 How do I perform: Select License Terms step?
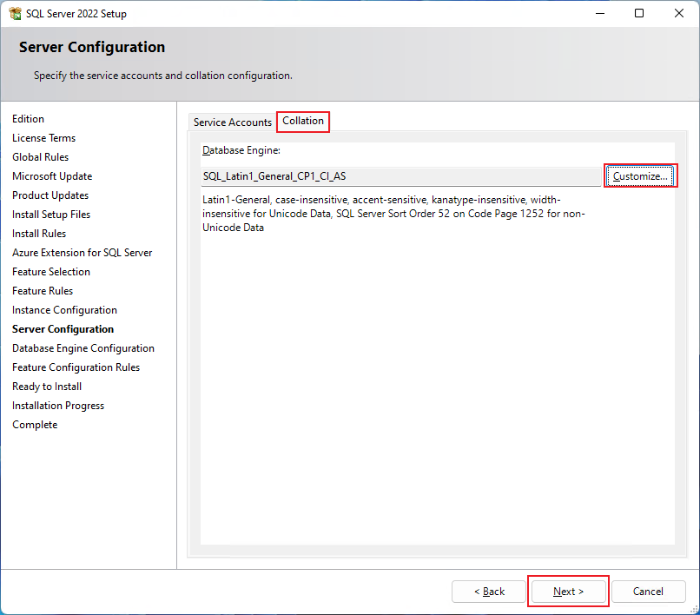click(43, 138)
